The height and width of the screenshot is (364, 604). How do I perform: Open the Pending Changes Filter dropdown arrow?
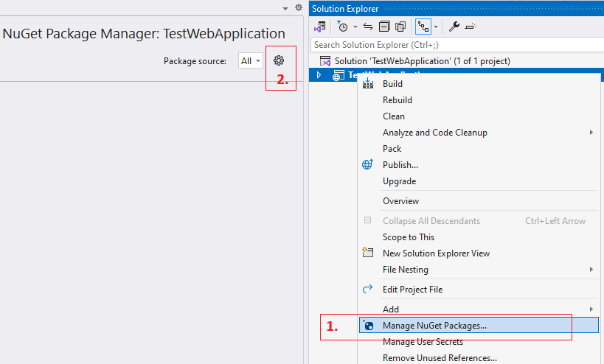tap(355, 27)
